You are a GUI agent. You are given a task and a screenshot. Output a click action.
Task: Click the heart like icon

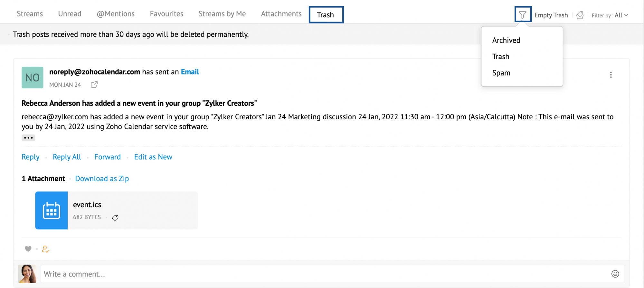pos(28,249)
